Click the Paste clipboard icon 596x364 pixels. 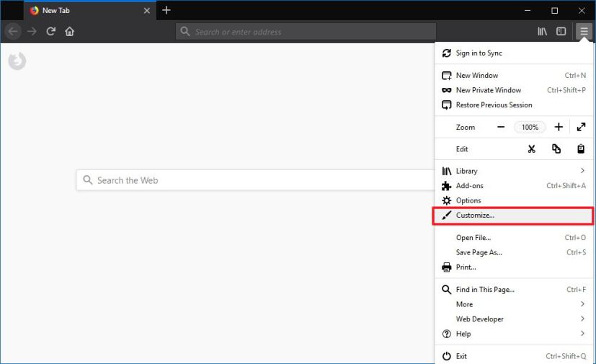click(x=581, y=149)
